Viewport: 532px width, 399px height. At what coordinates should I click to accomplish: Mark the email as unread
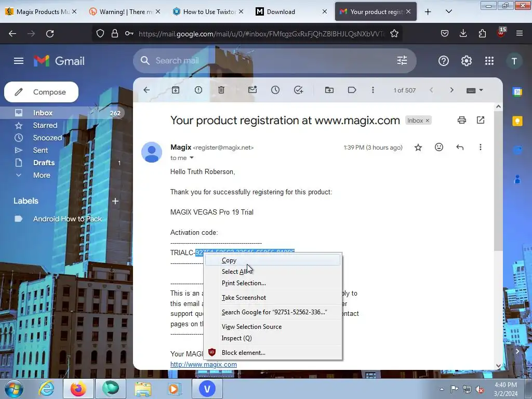point(252,90)
